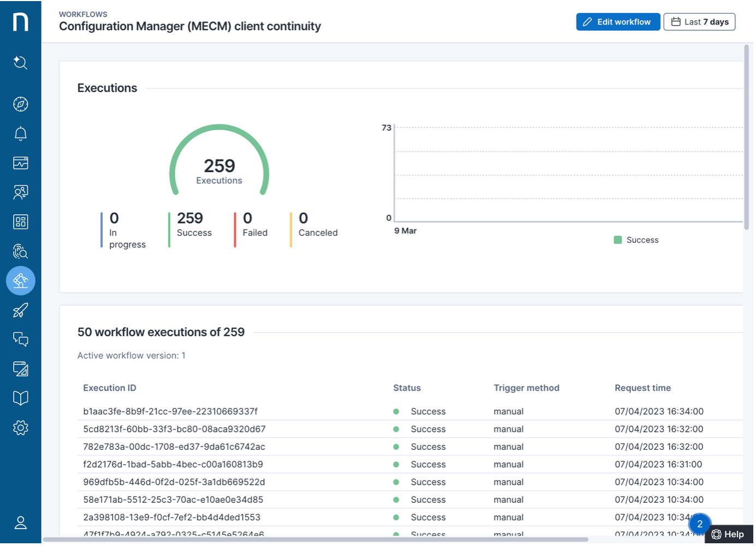
Task: Open the investigation search icon
Action: (x=20, y=251)
